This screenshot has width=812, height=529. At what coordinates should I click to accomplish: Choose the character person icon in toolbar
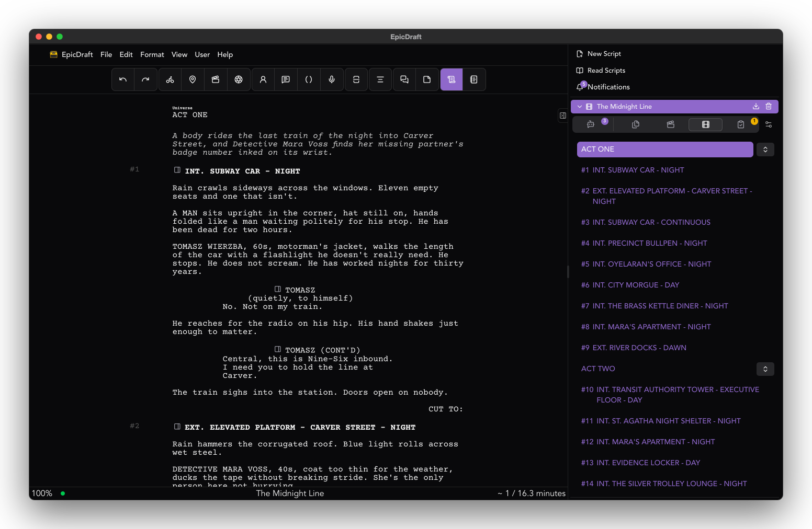click(x=263, y=79)
